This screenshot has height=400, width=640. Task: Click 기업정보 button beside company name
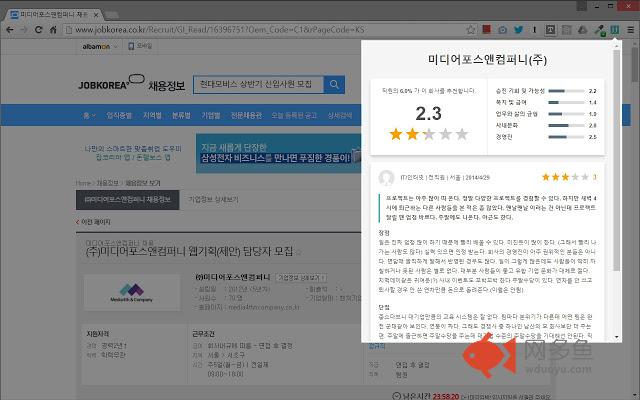[x=301, y=278]
